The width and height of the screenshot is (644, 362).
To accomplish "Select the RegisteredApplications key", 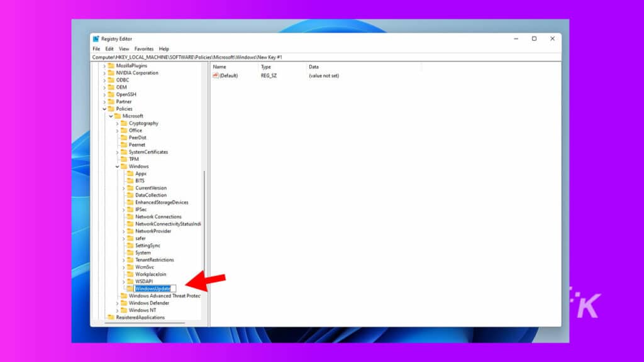I will (x=140, y=317).
